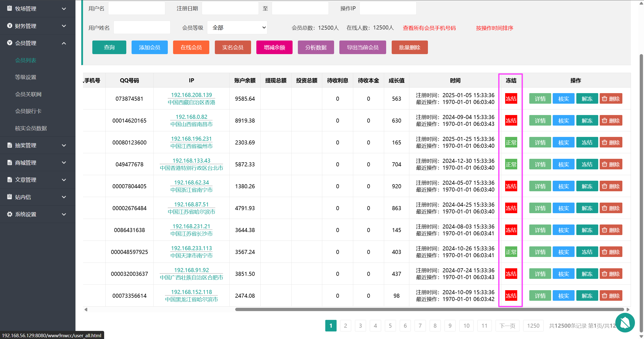Open the 会员等级 dropdown
Screen dimensions: 644x339
click(x=237, y=27)
